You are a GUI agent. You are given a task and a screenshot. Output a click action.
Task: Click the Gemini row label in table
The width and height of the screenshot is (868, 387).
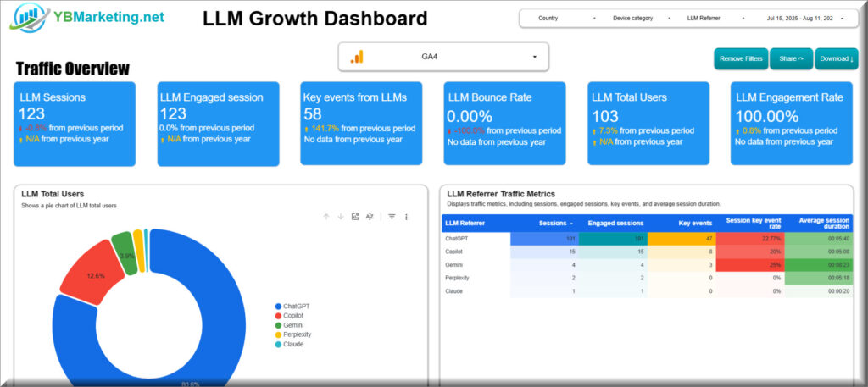coord(453,265)
